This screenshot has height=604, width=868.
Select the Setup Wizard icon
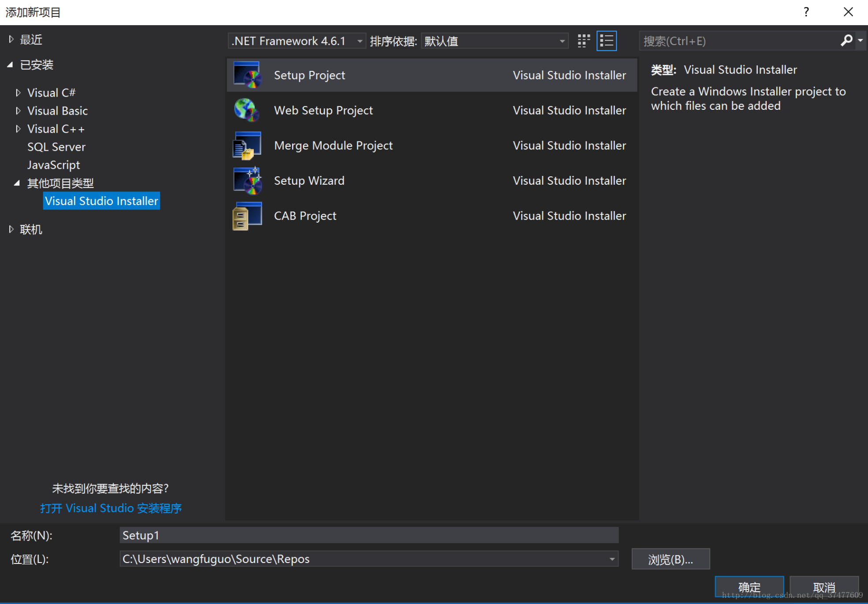(247, 180)
